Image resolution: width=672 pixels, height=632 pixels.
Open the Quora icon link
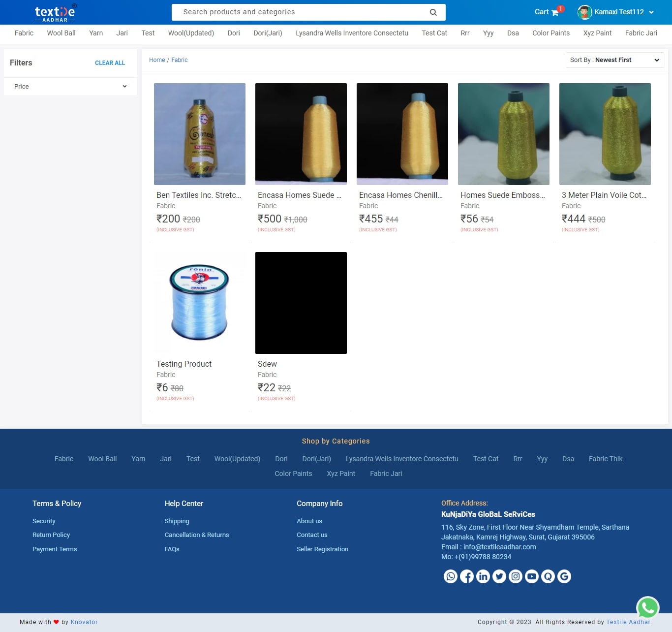pyautogui.click(x=548, y=576)
